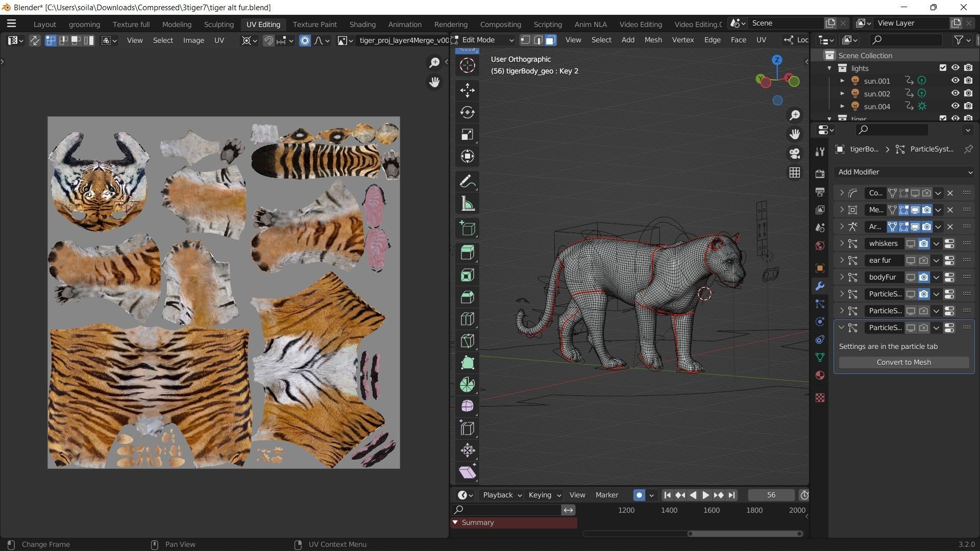980x551 pixels.
Task: Hide the lights collection in viewport
Action: click(955, 68)
